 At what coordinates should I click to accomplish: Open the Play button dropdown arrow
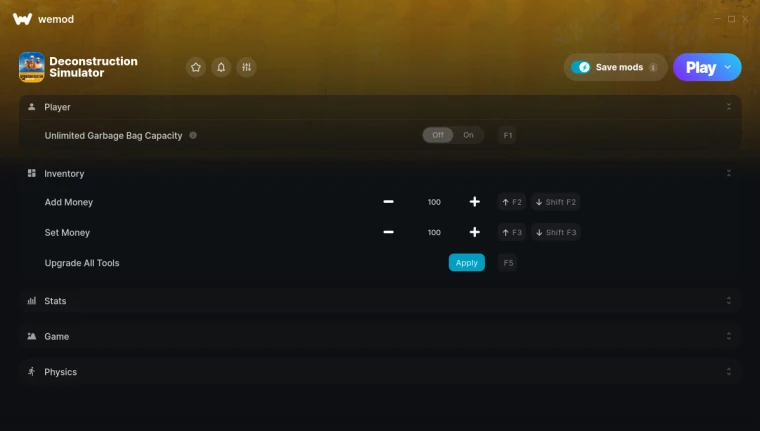[728, 67]
